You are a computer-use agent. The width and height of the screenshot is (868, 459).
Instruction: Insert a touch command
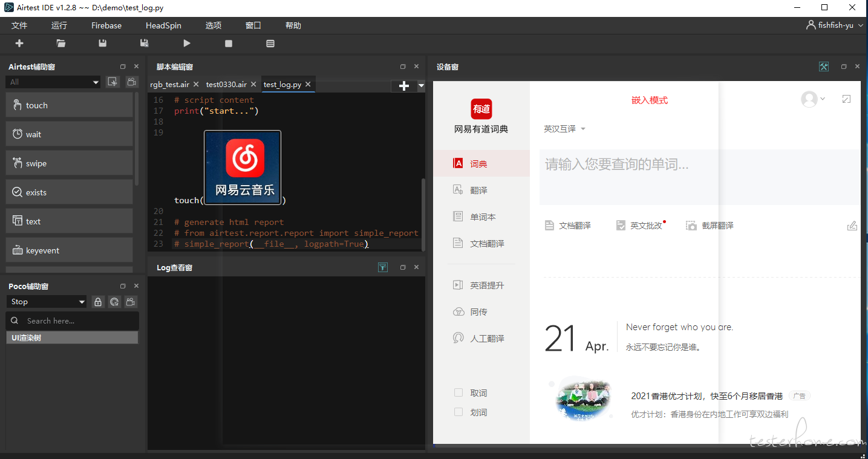coord(69,105)
